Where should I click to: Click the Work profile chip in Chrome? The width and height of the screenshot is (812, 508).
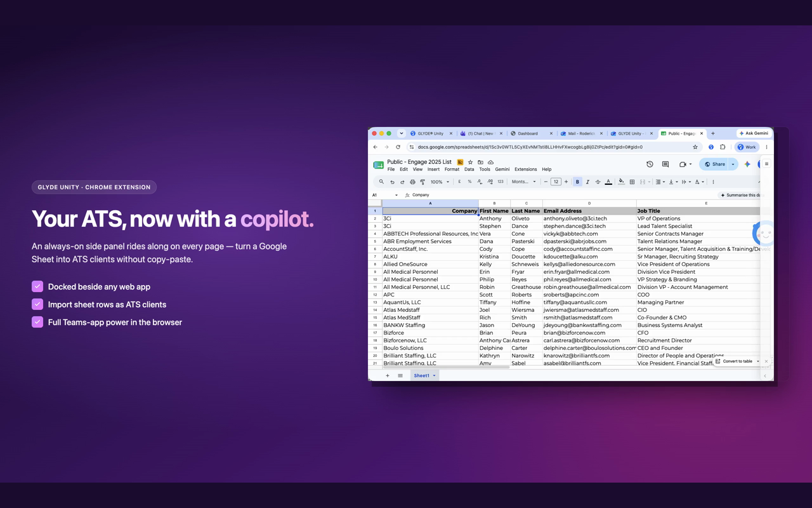pyautogui.click(x=747, y=147)
